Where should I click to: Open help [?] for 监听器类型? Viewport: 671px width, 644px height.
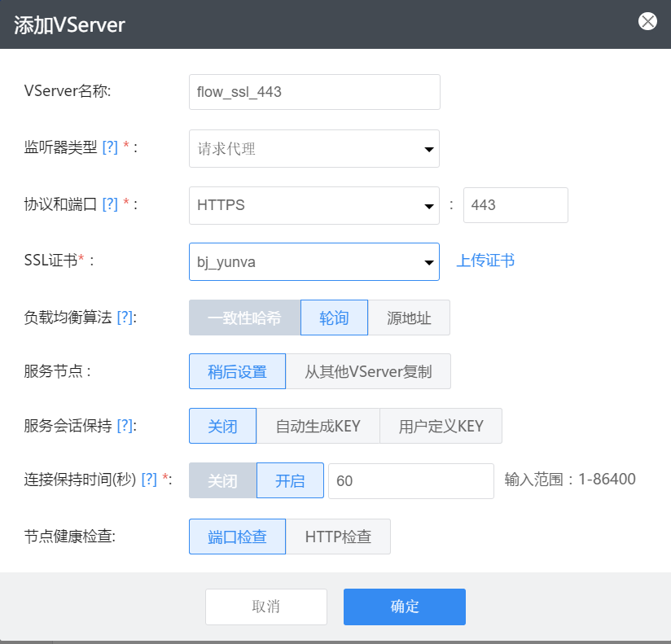110,147
